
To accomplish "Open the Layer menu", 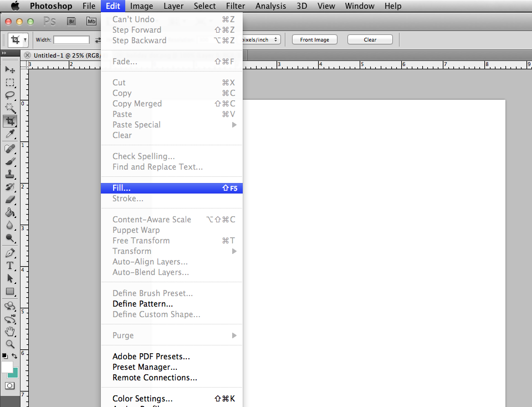I will tap(173, 6).
